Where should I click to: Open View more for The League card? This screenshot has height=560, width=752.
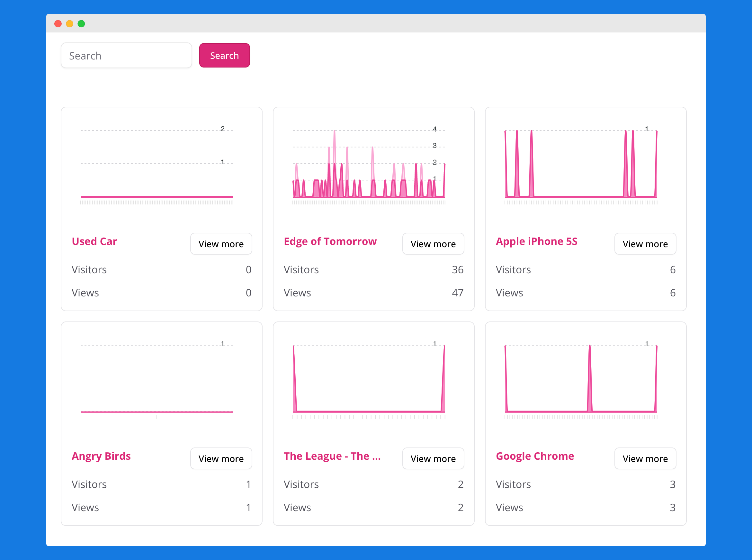pyautogui.click(x=433, y=459)
